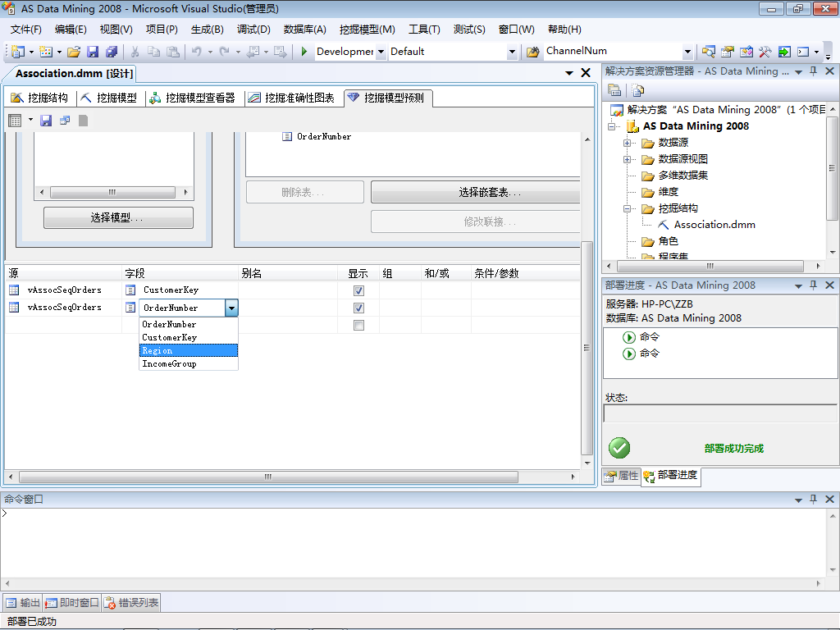
Task: Open the active files dropdown arrow
Action: click(569, 73)
